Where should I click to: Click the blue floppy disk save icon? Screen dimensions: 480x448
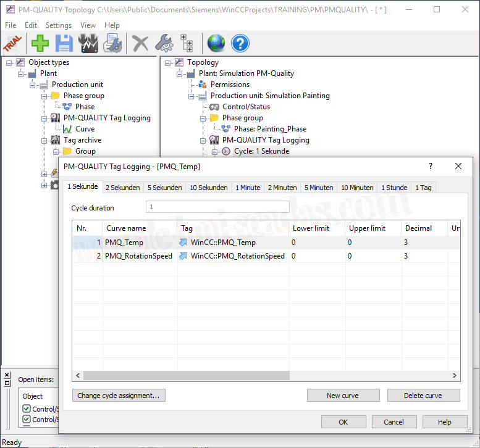(64, 43)
